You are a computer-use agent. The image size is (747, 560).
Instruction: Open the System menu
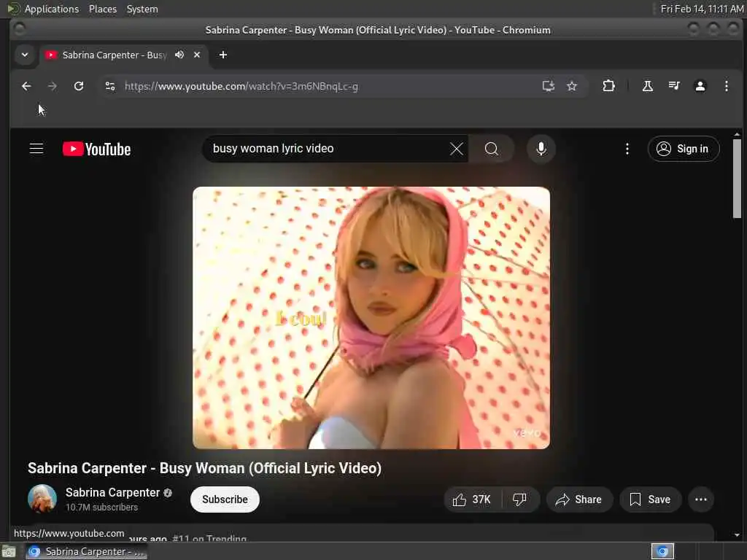(x=142, y=9)
